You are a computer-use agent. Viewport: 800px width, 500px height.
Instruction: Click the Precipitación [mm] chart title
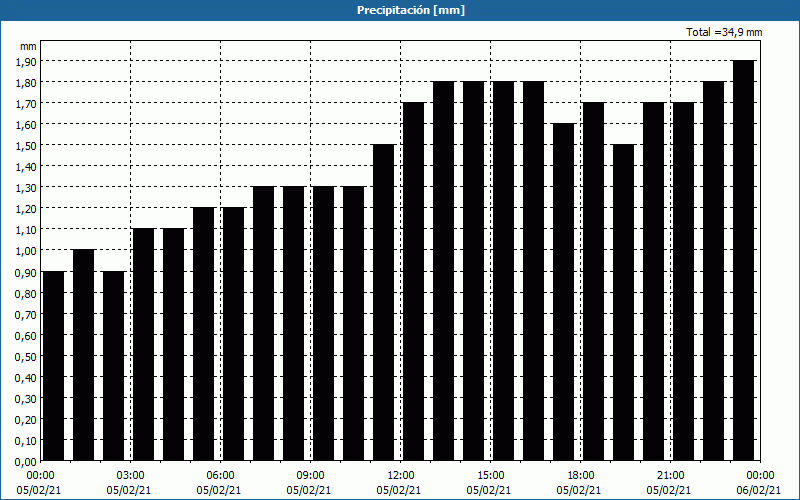[411, 10]
